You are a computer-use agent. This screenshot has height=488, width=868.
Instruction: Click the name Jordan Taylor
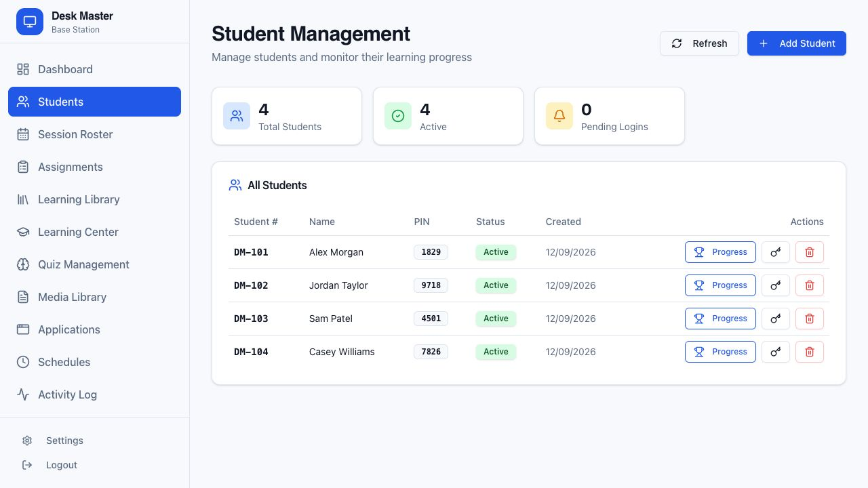tap(338, 285)
